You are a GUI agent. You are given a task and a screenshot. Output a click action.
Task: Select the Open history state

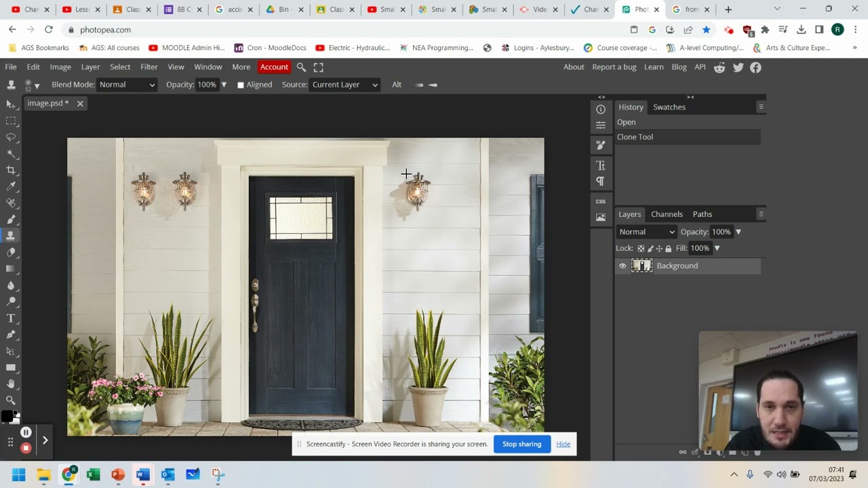pos(688,123)
